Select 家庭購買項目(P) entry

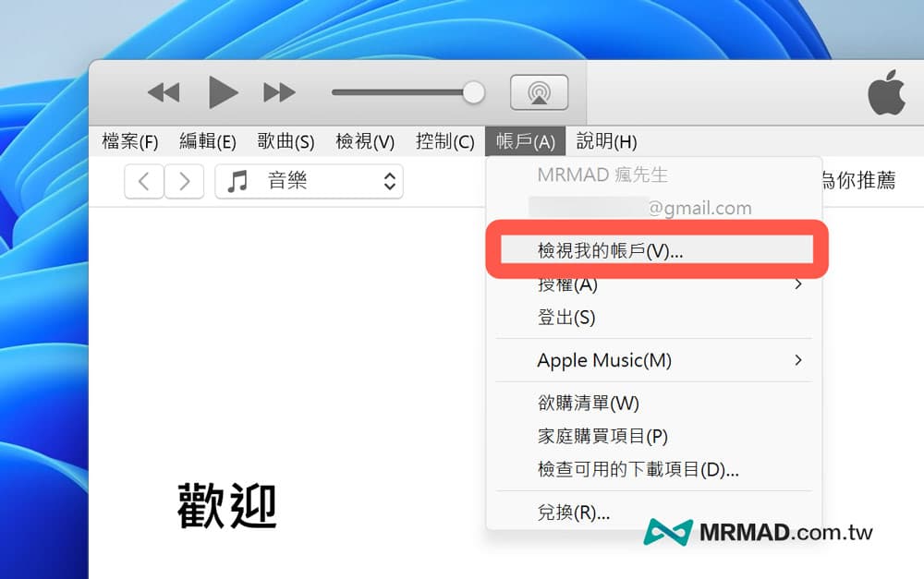654,436
